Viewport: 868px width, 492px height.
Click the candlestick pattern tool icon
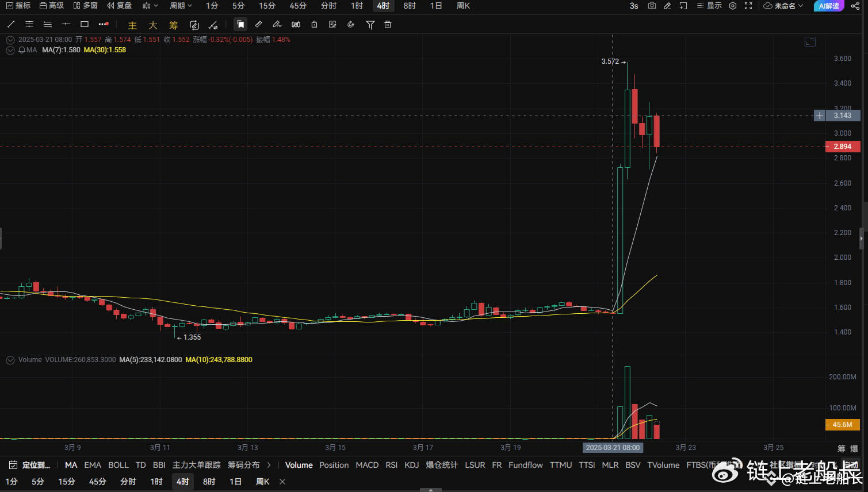(x=296, y=25)
